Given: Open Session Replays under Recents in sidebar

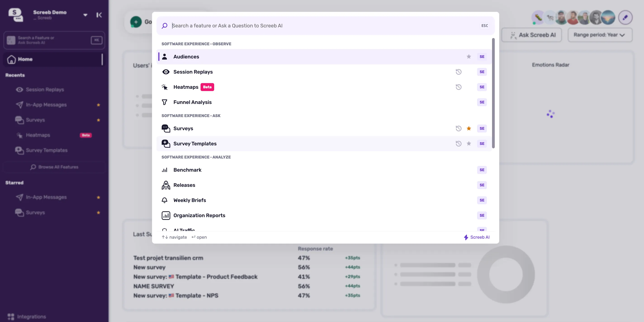Looking at the screenshot, I should pos(54,90).
